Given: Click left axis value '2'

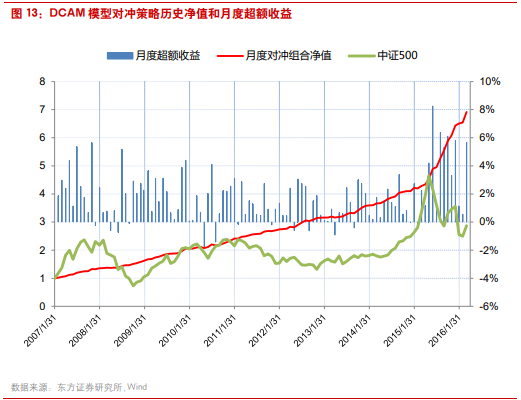Looking at the screenshot, I should pyautogui.click(x=42, y=250).
